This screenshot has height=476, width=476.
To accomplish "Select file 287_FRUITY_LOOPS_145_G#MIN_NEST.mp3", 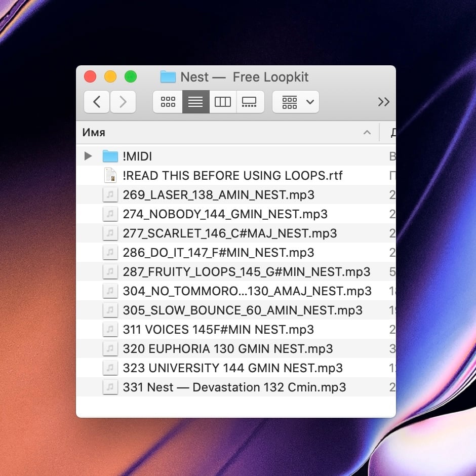I will [247, 272].
